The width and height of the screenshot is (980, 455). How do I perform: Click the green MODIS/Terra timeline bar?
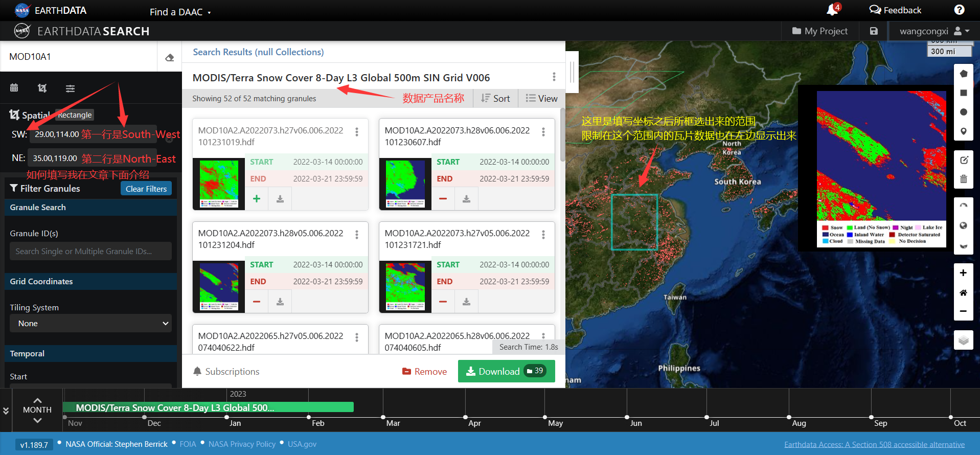tap(208, 407)
